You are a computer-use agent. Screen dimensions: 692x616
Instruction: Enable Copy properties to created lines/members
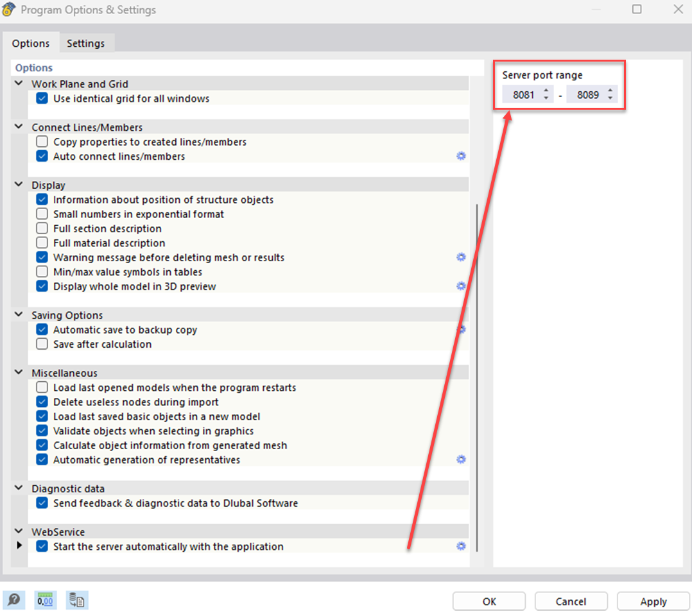(x=42, y=141)
